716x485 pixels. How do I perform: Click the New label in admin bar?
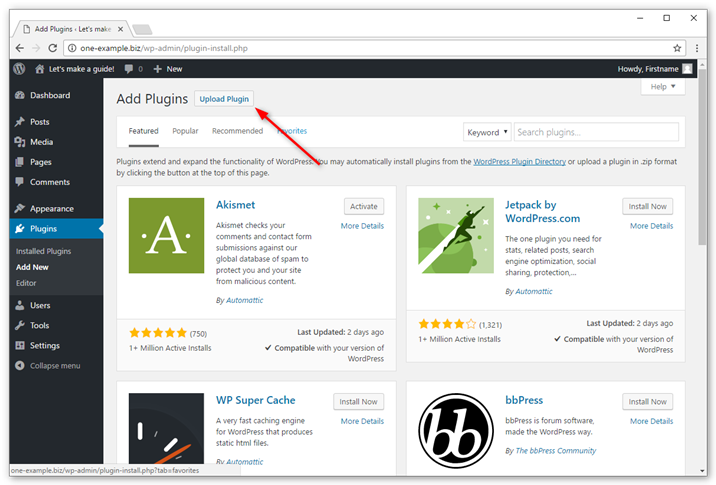click(174, 69)
